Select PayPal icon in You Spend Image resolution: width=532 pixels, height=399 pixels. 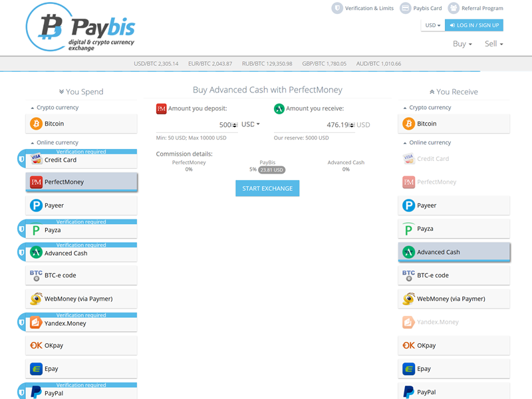(x=37, y=392)
